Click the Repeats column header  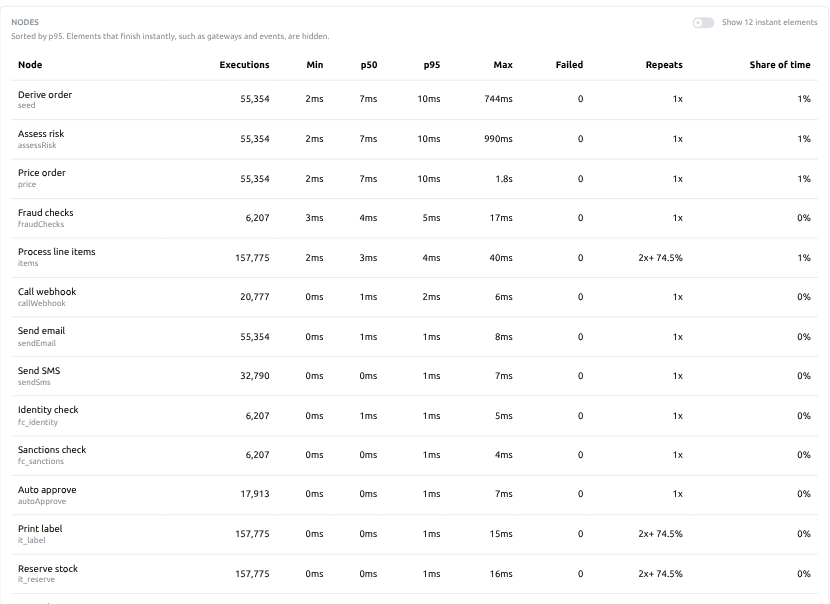click(664, 65)
